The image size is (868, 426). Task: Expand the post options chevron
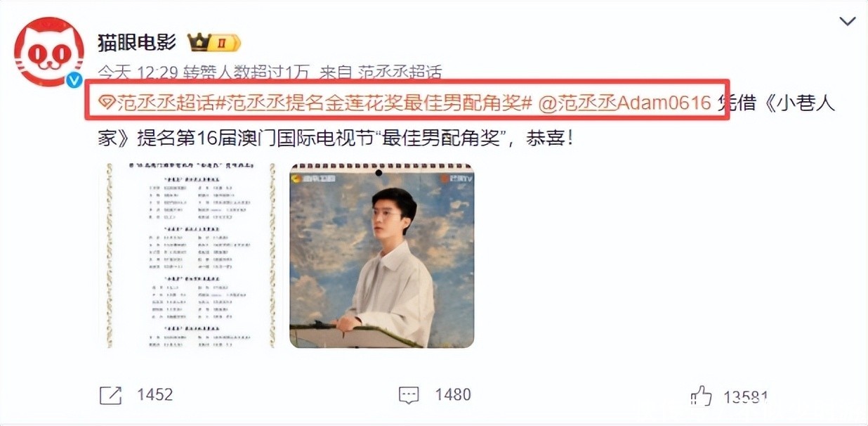pos(848,21)
